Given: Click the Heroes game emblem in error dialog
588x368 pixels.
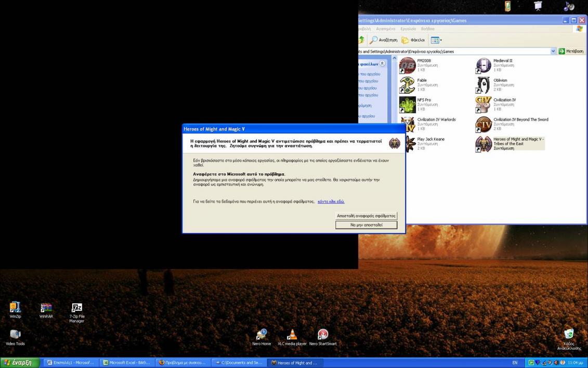Looking at the screenshot, I should click(394, 143).
